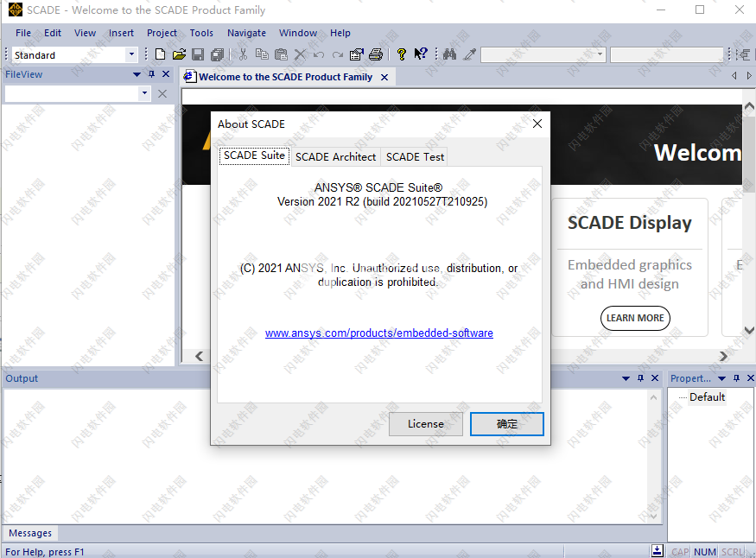Image resolution: width=756 pixels, height=558 pixels.
Task: Save the current file via Save icon
Action: coord(196,54)
